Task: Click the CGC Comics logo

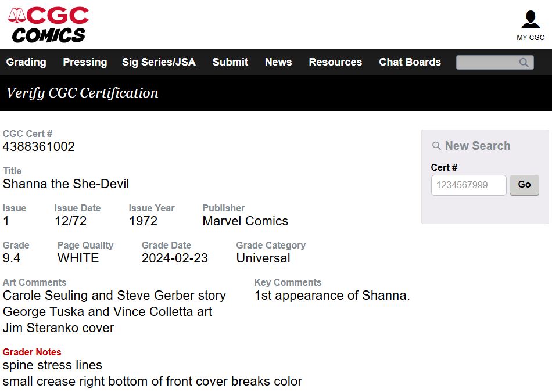Action: point(49,24)
